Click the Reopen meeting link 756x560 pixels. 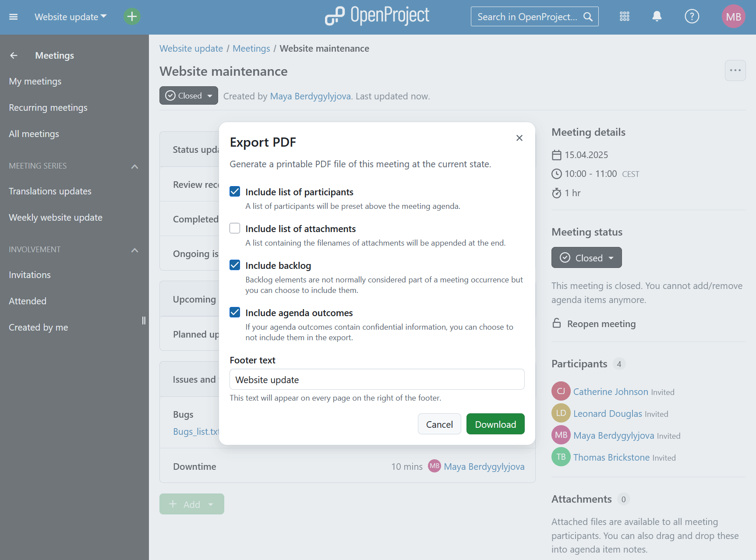click(601, 324)
